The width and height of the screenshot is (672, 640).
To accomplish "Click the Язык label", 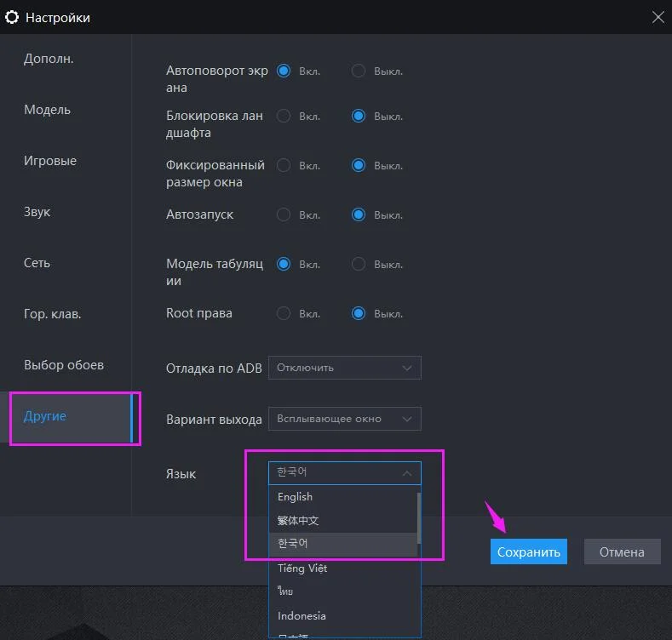I will (x=181, y=474).
